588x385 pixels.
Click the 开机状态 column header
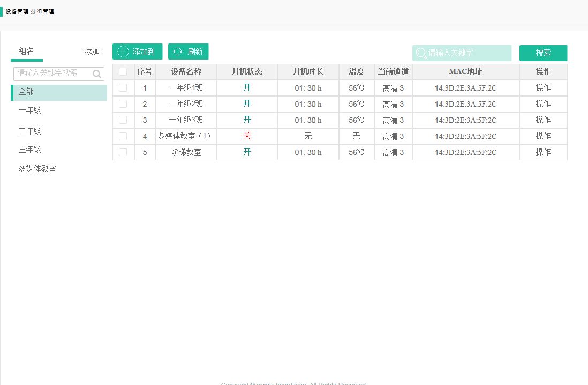click(x=247, y=72)
